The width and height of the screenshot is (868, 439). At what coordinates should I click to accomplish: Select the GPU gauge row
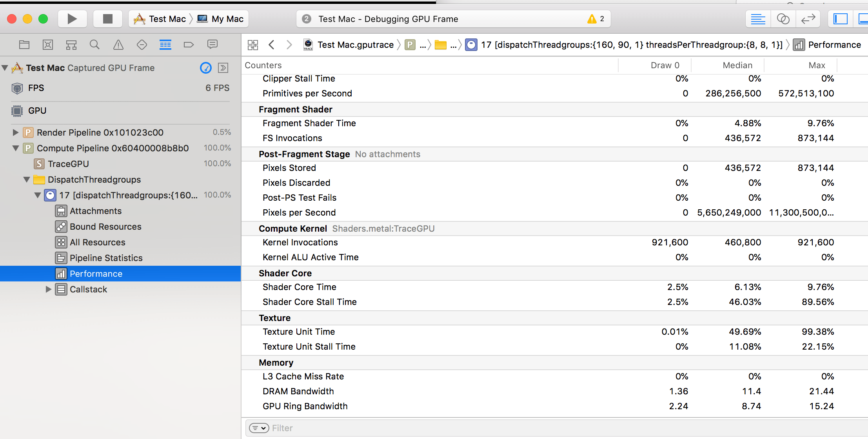[x=120, y=111]
